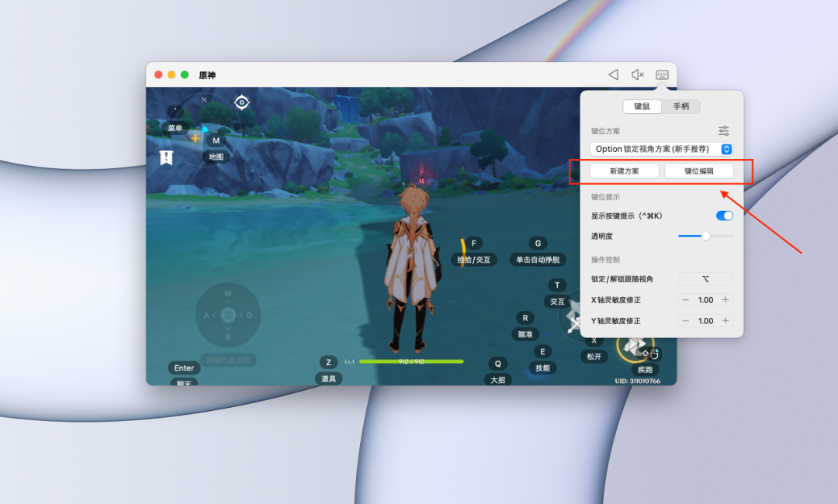Click the 控制行走方向 caption below joystick
Screen dimensions: 838x504
coord(228,360)
